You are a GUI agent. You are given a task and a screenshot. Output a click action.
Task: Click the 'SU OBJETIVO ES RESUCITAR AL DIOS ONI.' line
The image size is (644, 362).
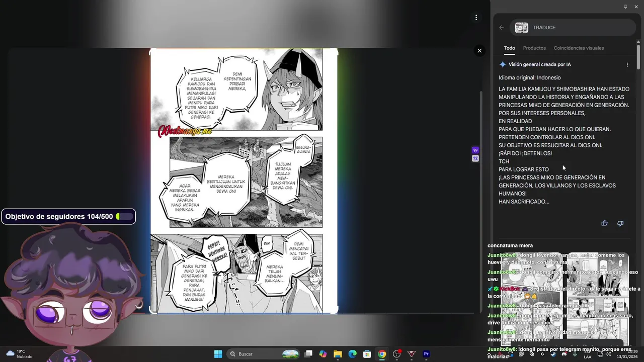(x=550, y=145)
